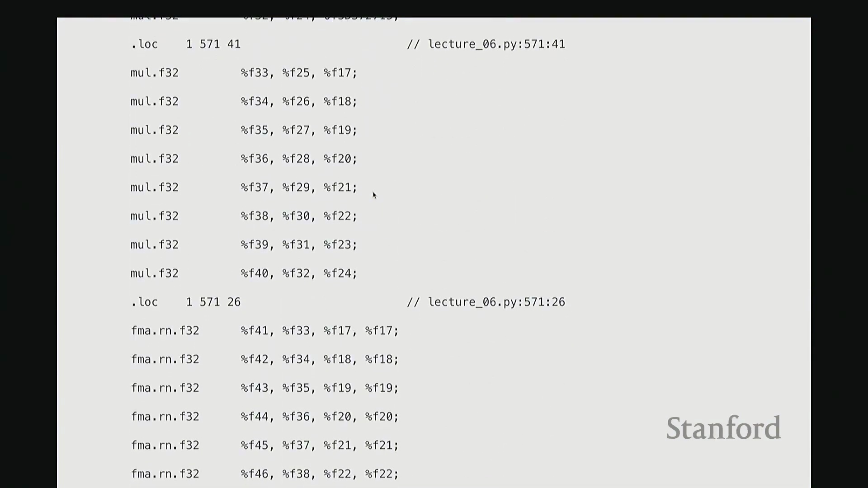The width and height of the screenshot is (868, 488).
Task: Click the fma.rn.f32 line assigning %f43
Action: (264, 389)
